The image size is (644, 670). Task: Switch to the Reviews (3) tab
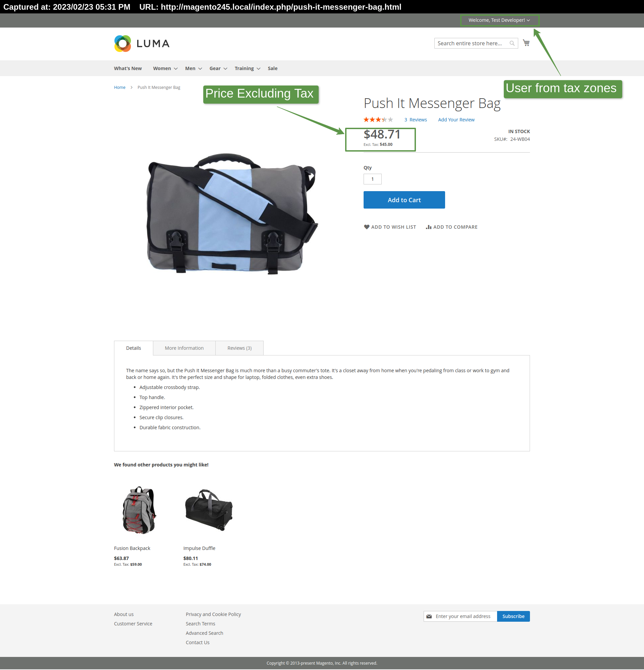239,348
